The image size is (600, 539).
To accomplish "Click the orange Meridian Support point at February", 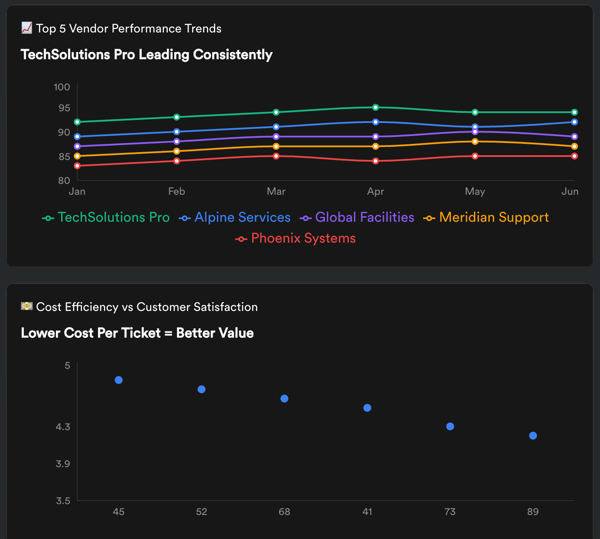I will pyautogui.click(x=176, y=151).
